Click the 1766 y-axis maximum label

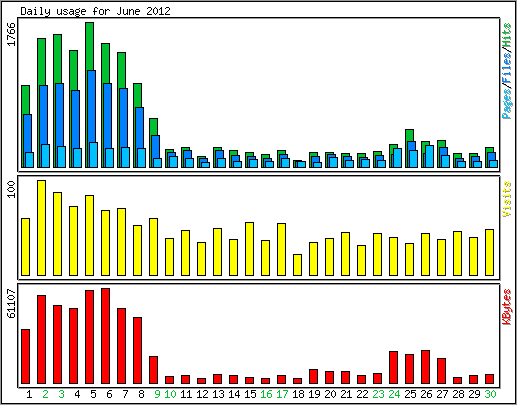[x=12, y=34]
